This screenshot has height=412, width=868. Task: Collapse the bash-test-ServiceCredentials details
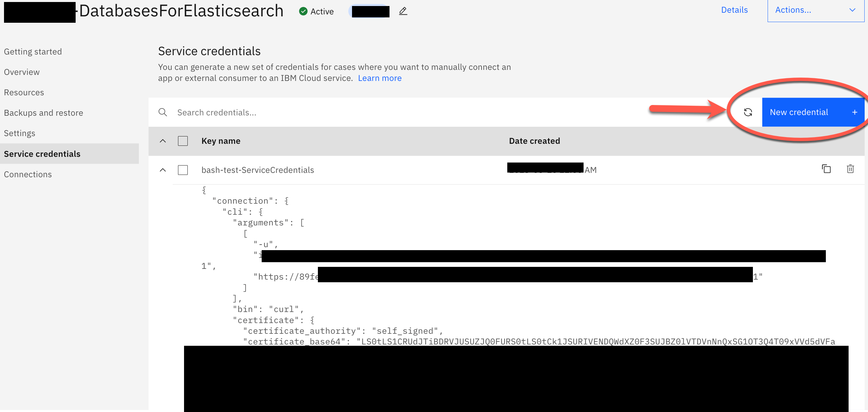click(163, 170)
